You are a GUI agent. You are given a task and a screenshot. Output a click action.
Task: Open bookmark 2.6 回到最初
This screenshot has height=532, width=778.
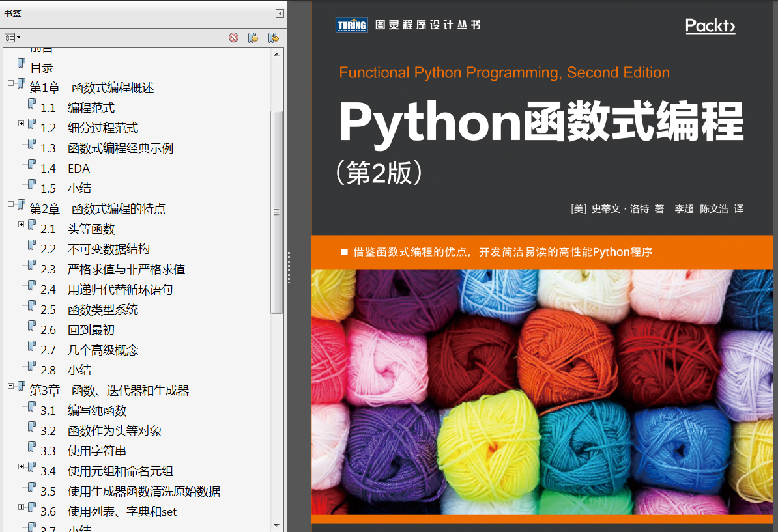(x=78, y=329)
